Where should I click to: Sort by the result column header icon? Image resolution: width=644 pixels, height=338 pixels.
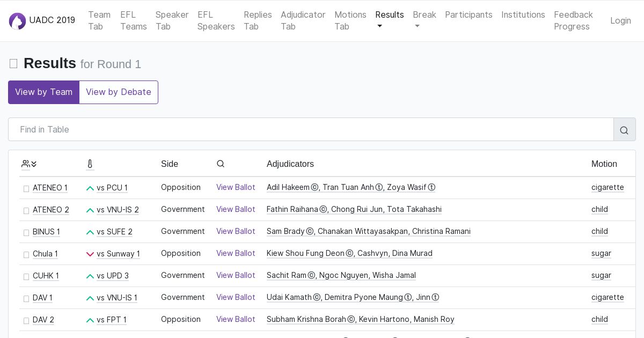90,164
